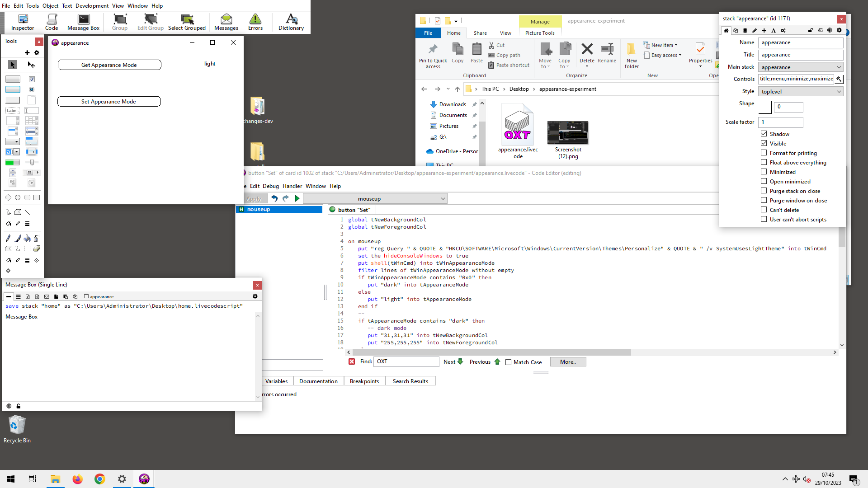
Task: Open the Object menu in LiveCode
Action: (50, 6)
